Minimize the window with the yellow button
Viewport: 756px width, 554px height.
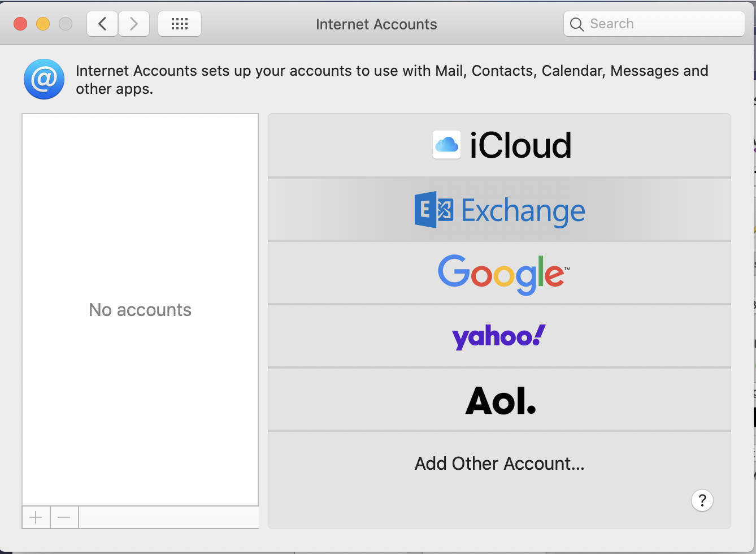(x=43, y=24)
